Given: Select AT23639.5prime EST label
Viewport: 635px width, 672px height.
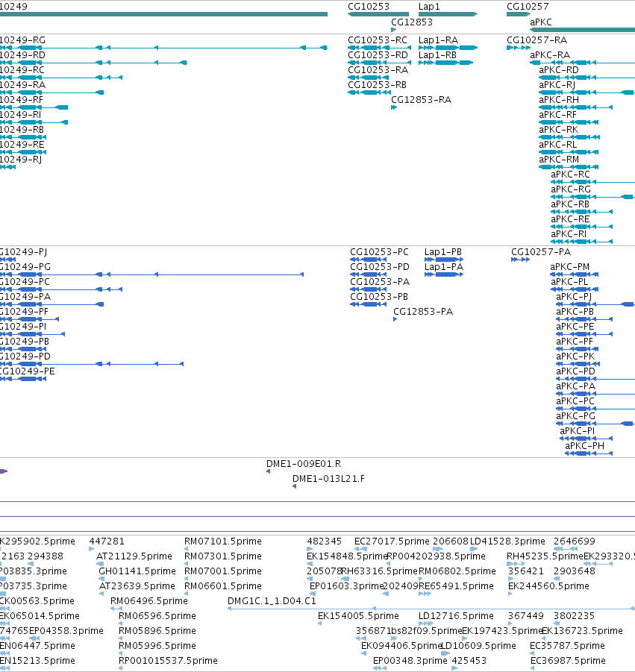Looking at the screenshot, I should [137, 586].
